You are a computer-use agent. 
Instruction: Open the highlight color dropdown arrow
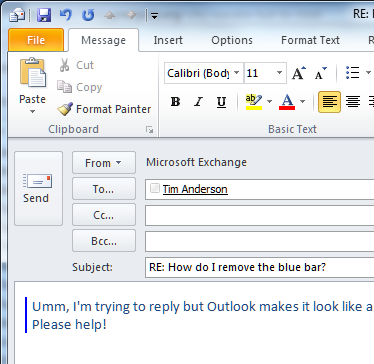pos(269,102)
